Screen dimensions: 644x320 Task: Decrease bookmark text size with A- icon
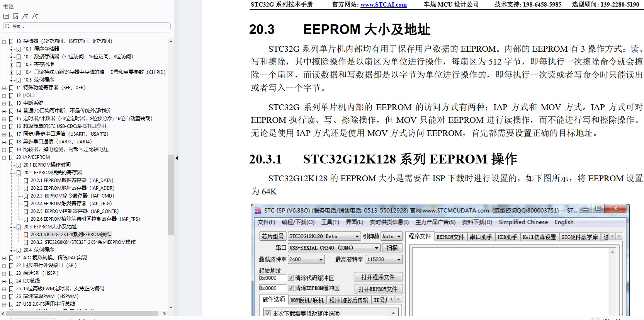click(35, 16)
